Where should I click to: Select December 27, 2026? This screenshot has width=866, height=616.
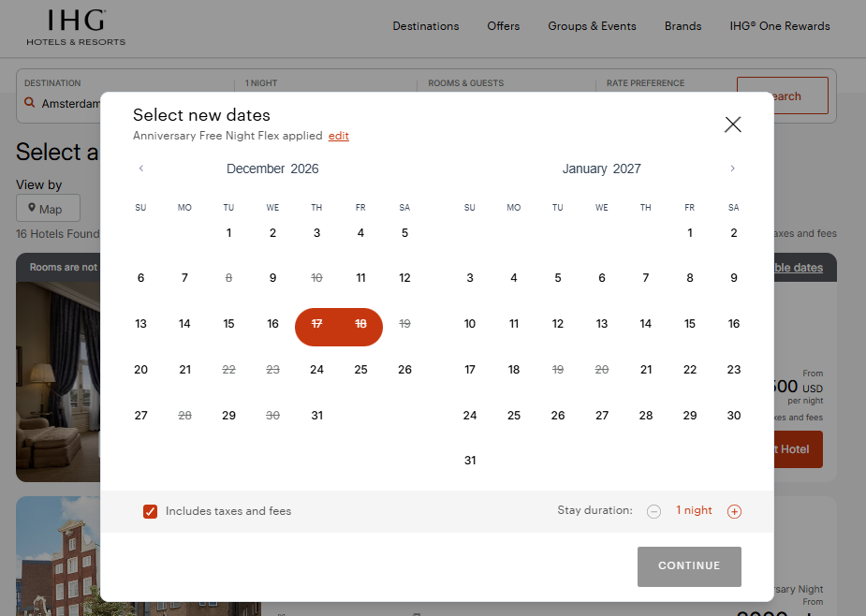pos(140,416)
